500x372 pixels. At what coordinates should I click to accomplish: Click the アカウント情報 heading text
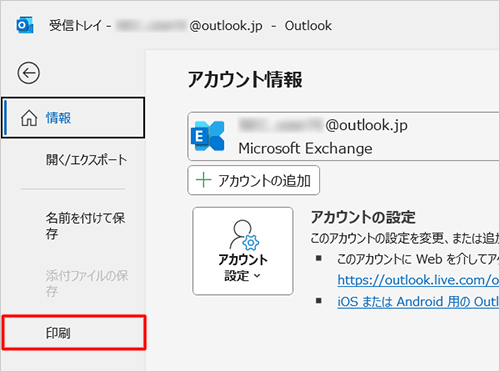pos(245,80)
